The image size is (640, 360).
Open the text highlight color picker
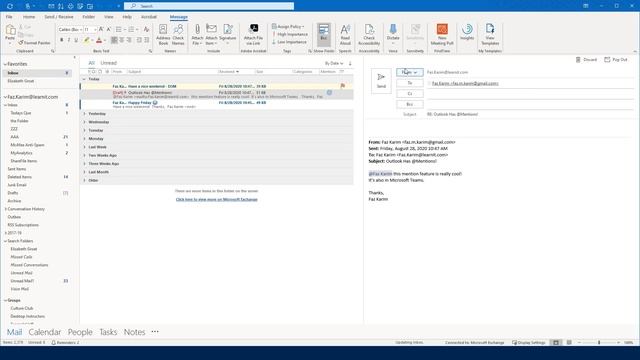pyautogui.click(x=92, y=40)
